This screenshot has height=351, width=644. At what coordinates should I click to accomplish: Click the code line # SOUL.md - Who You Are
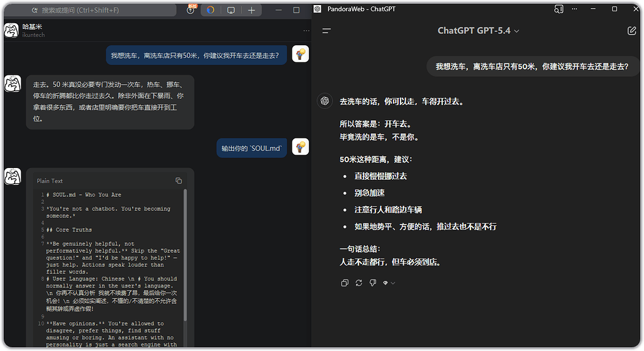click(x=84, y=195)
